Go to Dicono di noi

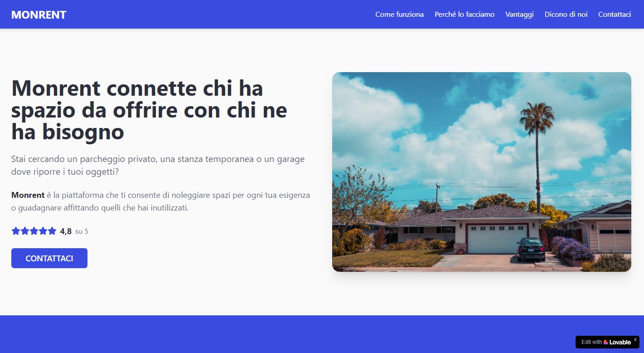tap(566, 14)
